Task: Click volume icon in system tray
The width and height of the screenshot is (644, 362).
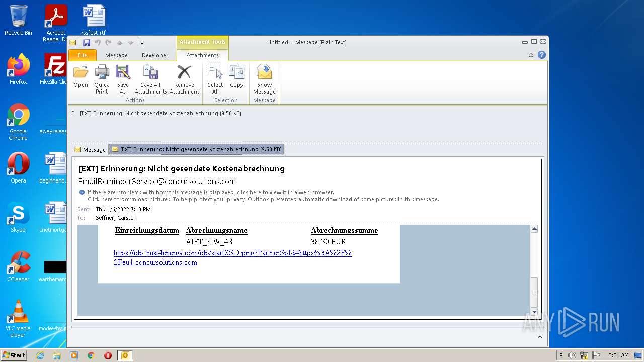Action: (572, 355)
